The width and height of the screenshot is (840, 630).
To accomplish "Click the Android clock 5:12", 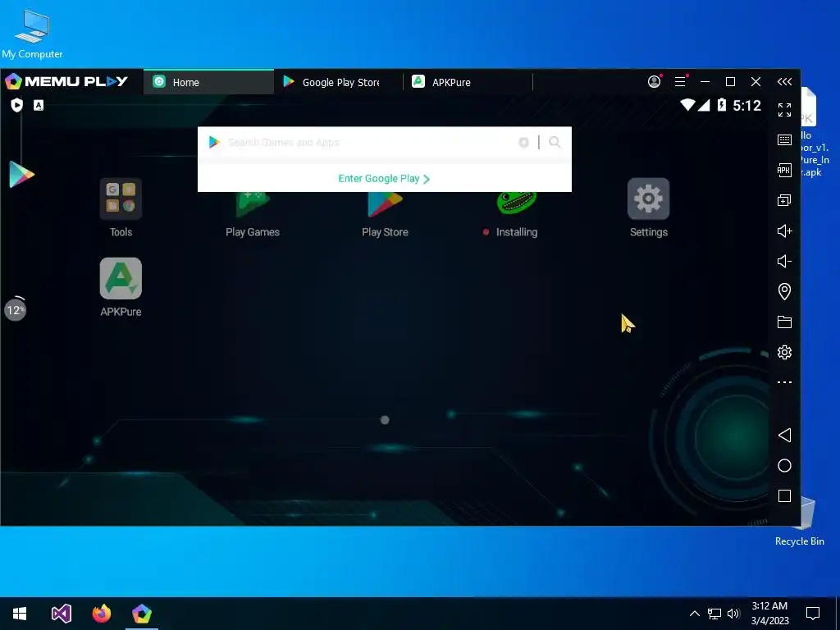I will click(746, 105).
